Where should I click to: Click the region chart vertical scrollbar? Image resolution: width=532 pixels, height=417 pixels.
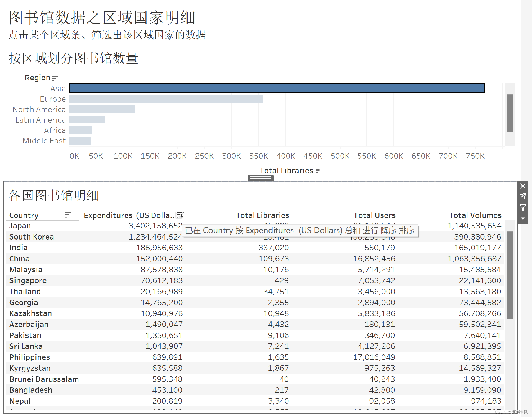point(510,113)
